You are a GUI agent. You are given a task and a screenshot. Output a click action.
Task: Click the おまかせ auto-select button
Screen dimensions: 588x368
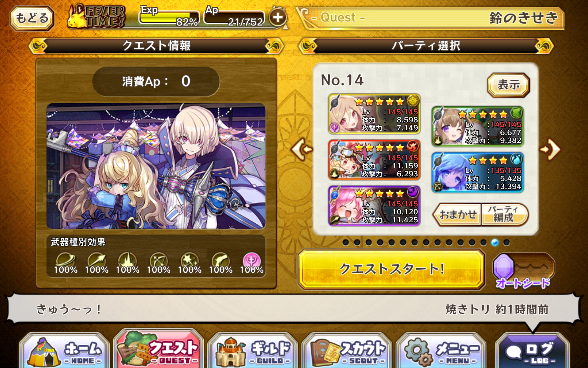[x=457, y=215]
